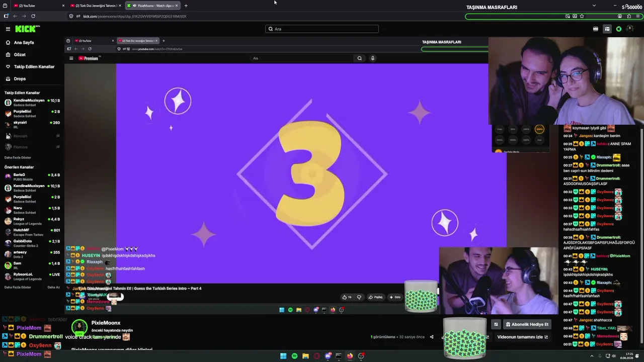Open the taskbar clock and date
The height and width of the screenshot is (362, 644).
click(x=626, y=356)
